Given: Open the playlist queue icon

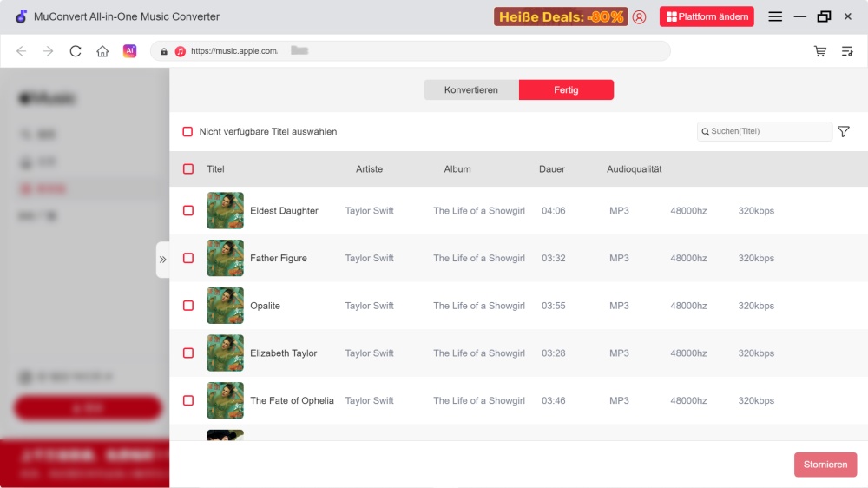Looking at the screenshot, I should coord(847,51).
